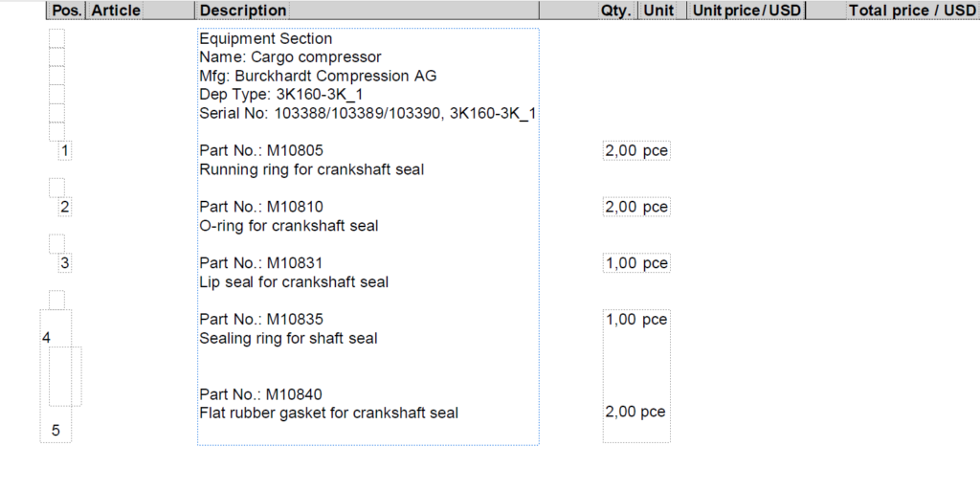This screenshot has height=492, width=980.
Task: Click position number 5 cell
Action: click(x=56, y=431)
